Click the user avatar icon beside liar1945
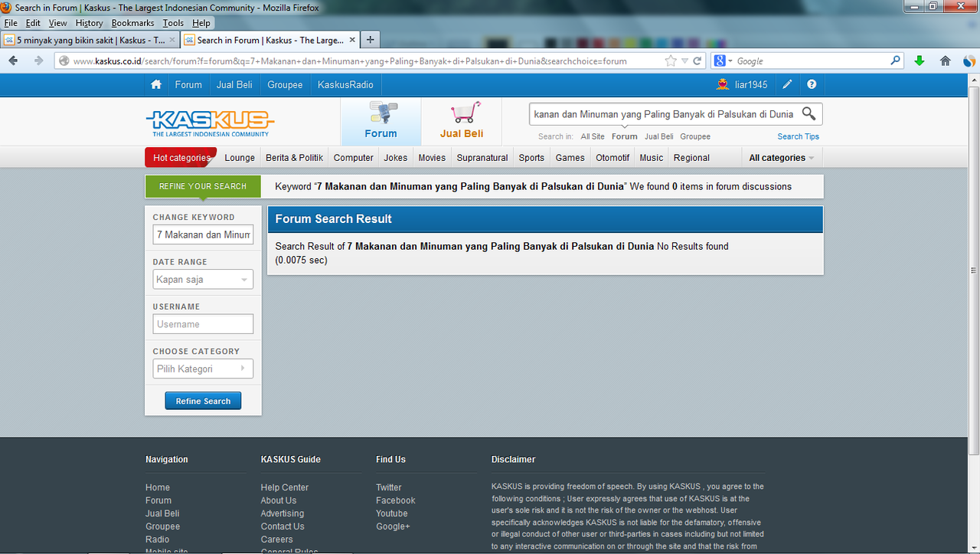Screen dimensions: 980x554 click(x=722, y=84)
